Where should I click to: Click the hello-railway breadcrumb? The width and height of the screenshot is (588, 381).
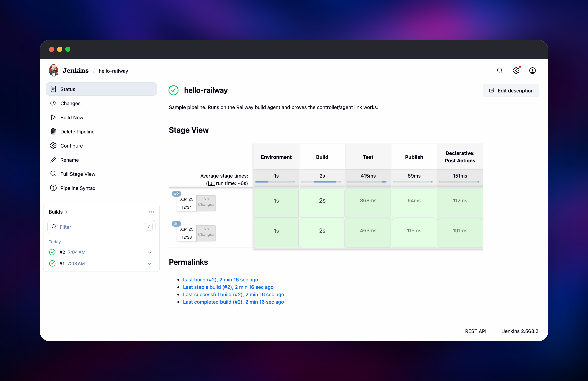113,71
